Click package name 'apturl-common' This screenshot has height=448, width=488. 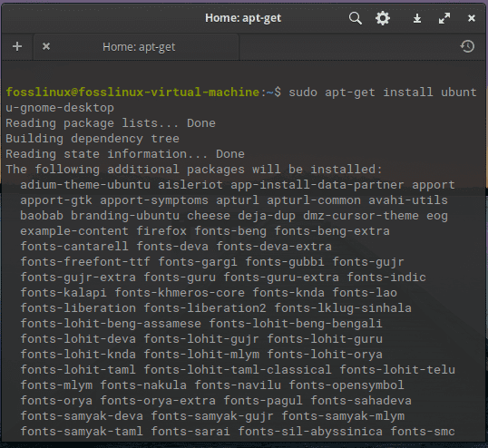pos(314,200)
